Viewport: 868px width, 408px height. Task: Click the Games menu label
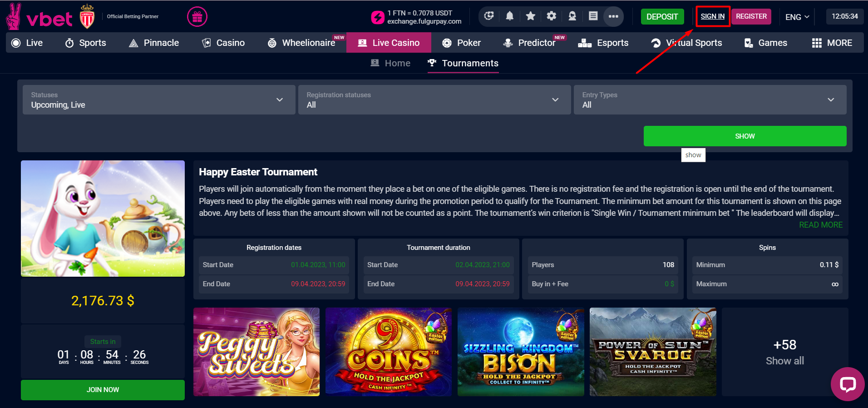point(773,43)
